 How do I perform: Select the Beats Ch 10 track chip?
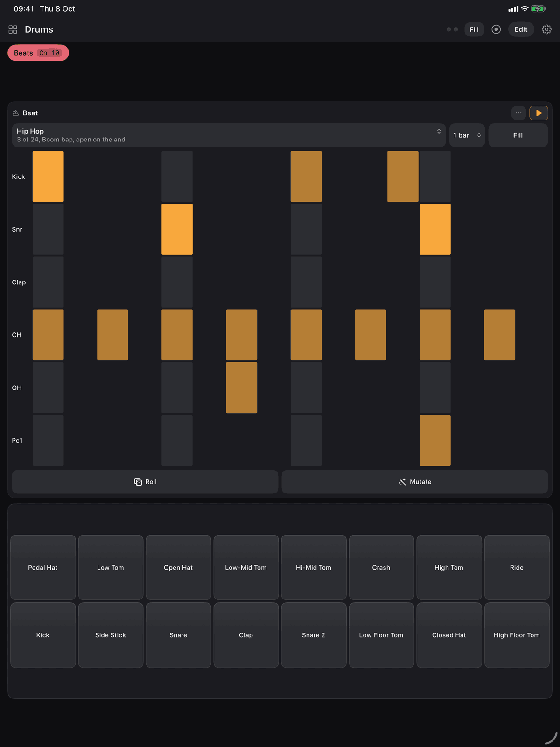tap(38, 53)
